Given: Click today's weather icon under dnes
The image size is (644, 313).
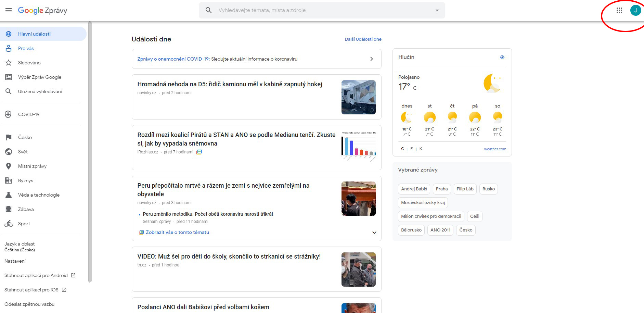Looking at the screenshot, I should pyautogui.click(x=407, y=117).
